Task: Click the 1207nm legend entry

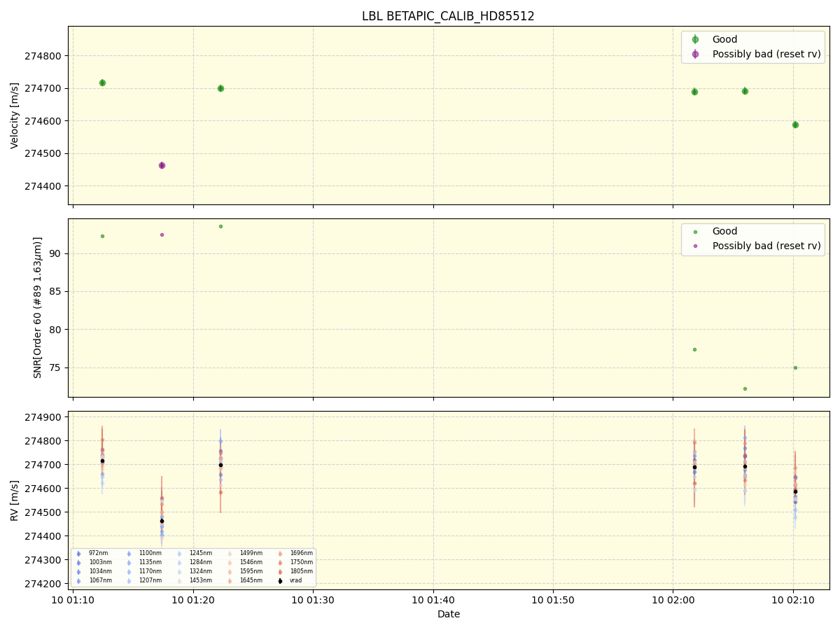Action: 150,580
